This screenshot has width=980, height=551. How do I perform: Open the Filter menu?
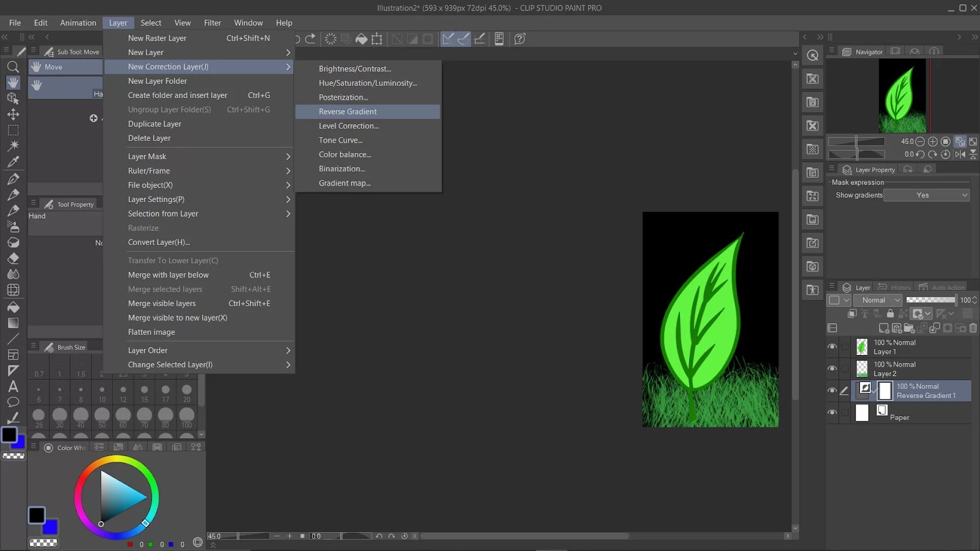(213, 23)
